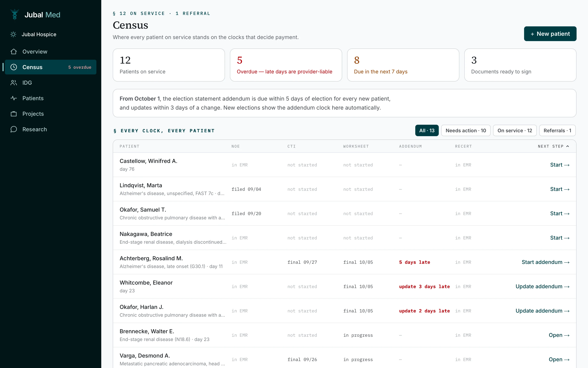Click the '5 overdue' badge on Census

click(80, 67)
